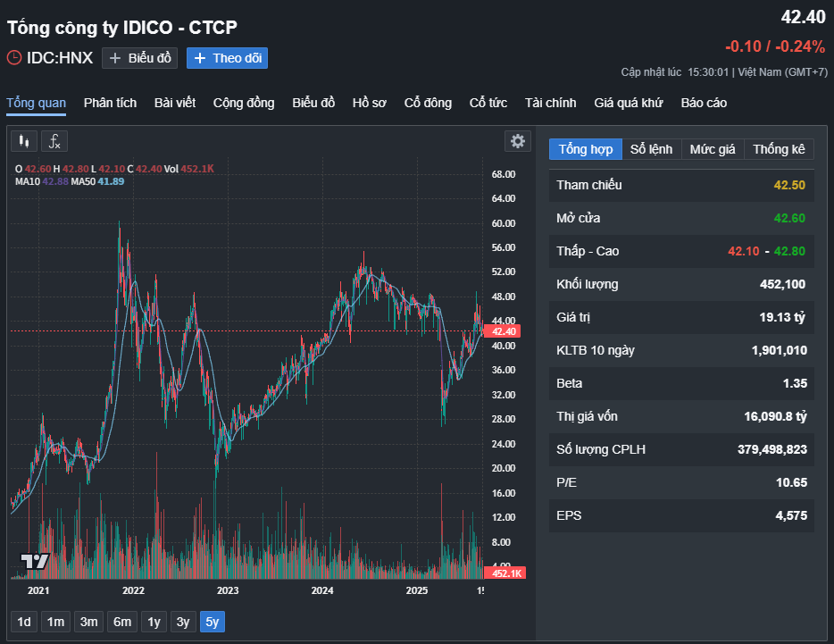Switch to the Cộng đồng tab
The image size is (834, 644).
pos(244,103)
